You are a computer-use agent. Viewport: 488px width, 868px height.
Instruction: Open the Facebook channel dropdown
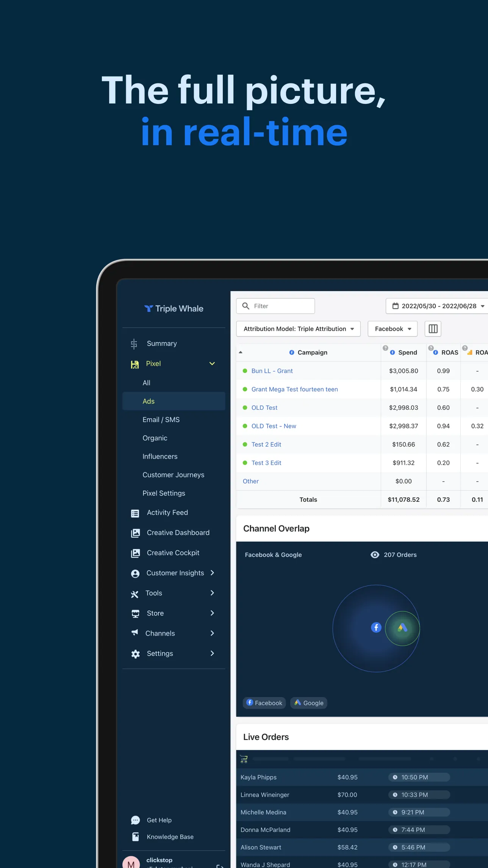click(x=393, y=329)
